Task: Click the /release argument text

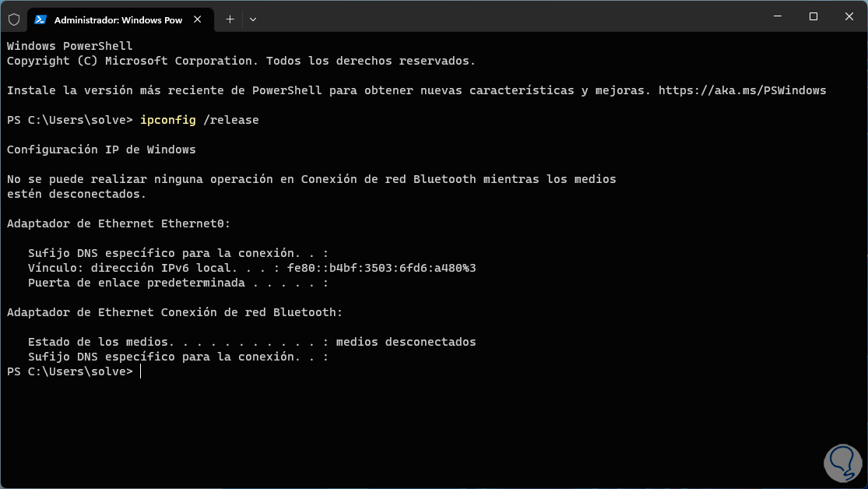Action: pyautogui.click(x=231, y=120)
